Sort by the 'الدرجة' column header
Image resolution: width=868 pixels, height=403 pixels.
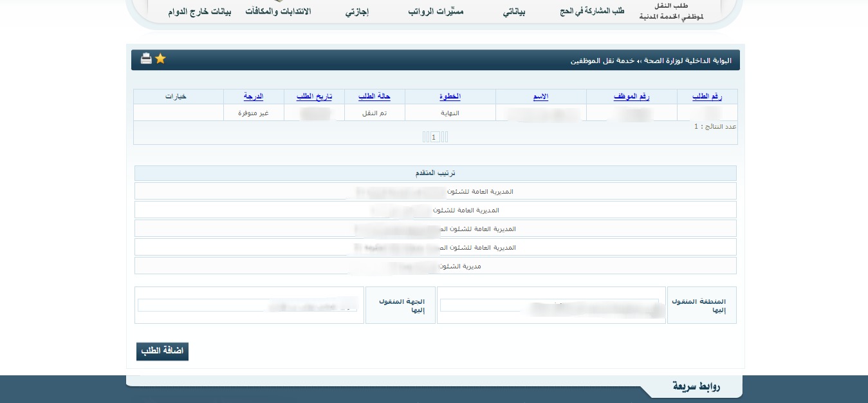[x=254, y=97]
